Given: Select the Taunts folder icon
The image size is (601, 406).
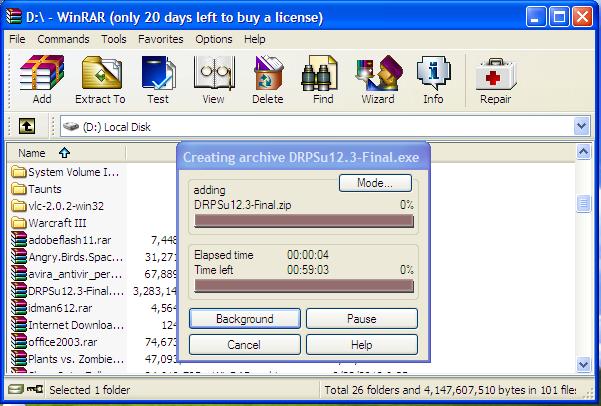Looking at the screenshot, I should (18, 189).
